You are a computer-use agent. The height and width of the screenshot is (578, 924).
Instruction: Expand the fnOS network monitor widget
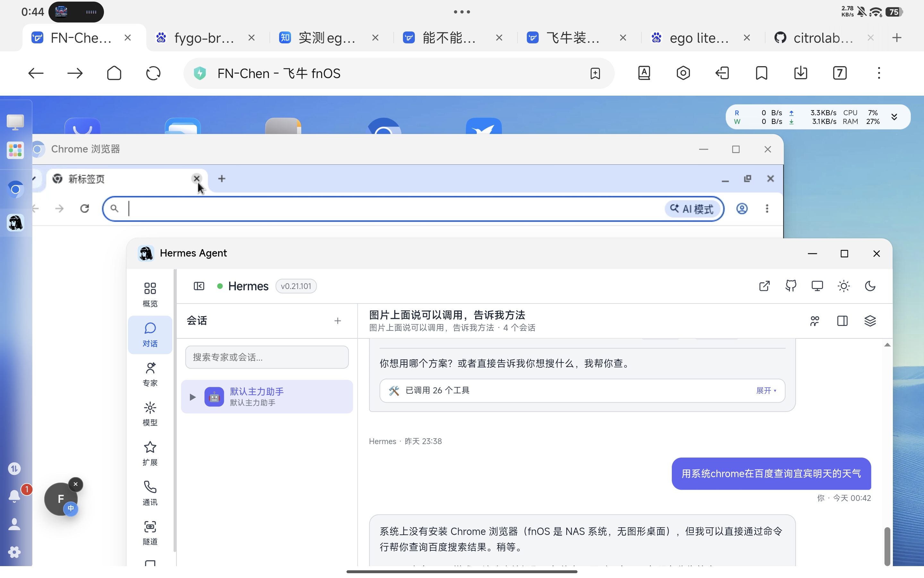coord(894,117)
